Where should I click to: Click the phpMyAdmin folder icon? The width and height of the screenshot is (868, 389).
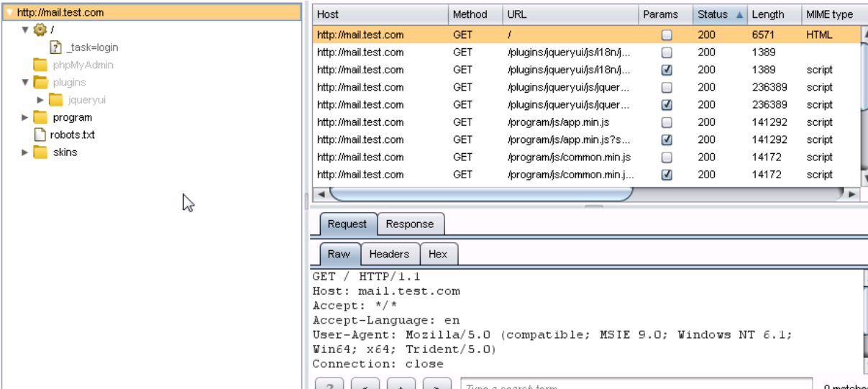coord(40,65)
